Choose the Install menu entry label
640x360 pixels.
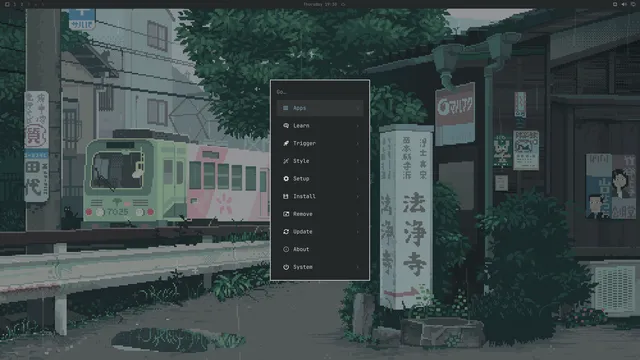[304, 196]
